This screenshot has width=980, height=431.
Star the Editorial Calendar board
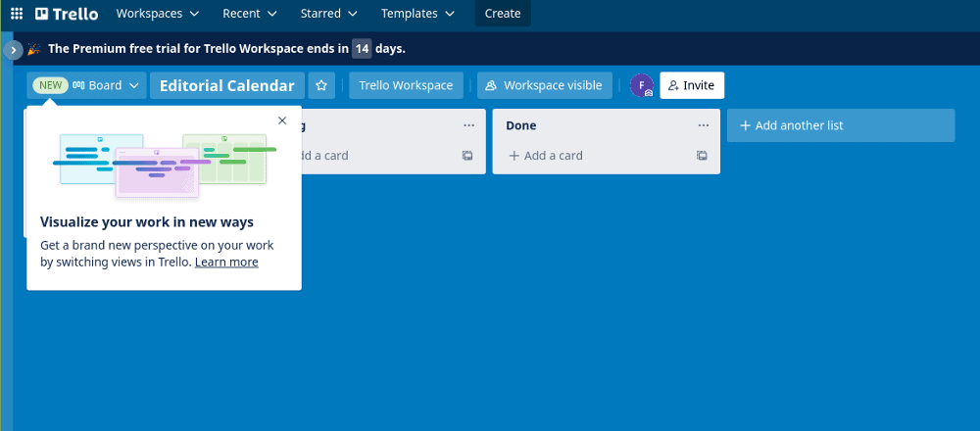pyautogui.click(x=321, y=85)
